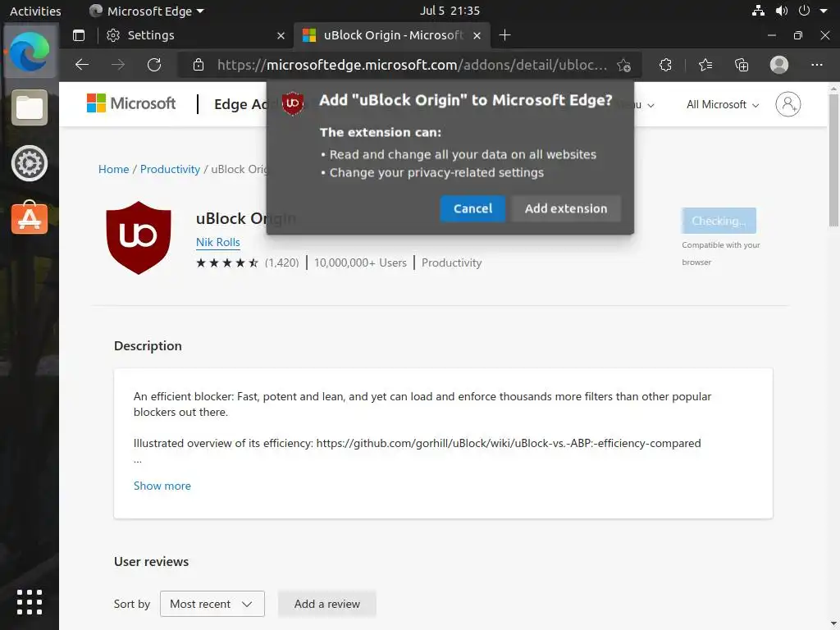Image resolution: width=840 pixels, height=630 pixels.
Task: Close the uBlock Origin tab
Action: coord(477,36)
